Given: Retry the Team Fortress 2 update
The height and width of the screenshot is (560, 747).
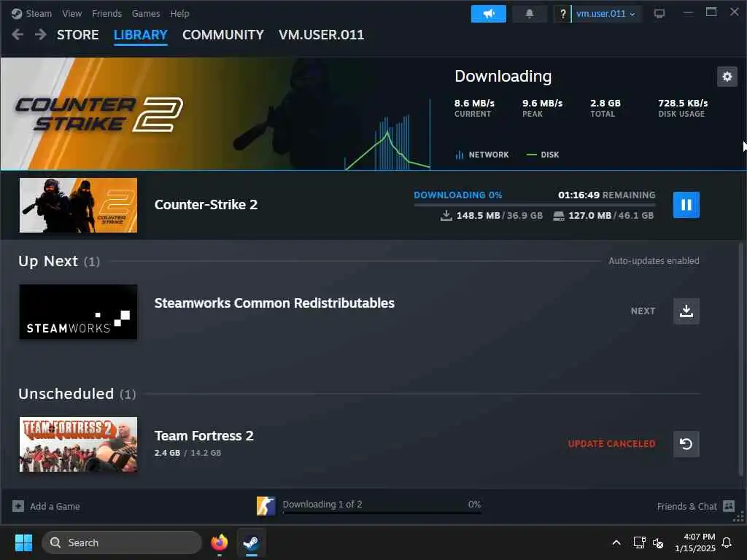Looking at the screenshot, I should [x=686, y=444].
